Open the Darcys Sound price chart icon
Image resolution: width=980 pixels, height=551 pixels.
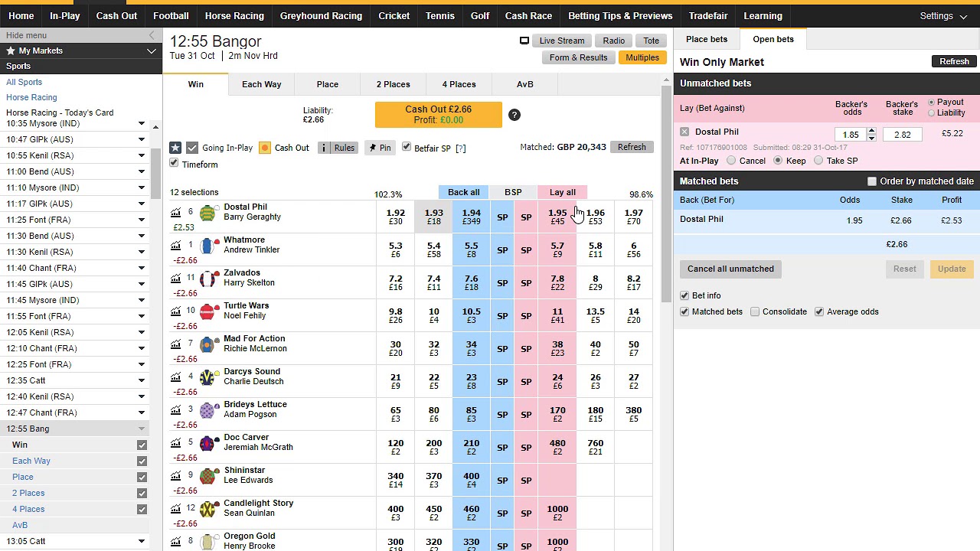point(175,377)
